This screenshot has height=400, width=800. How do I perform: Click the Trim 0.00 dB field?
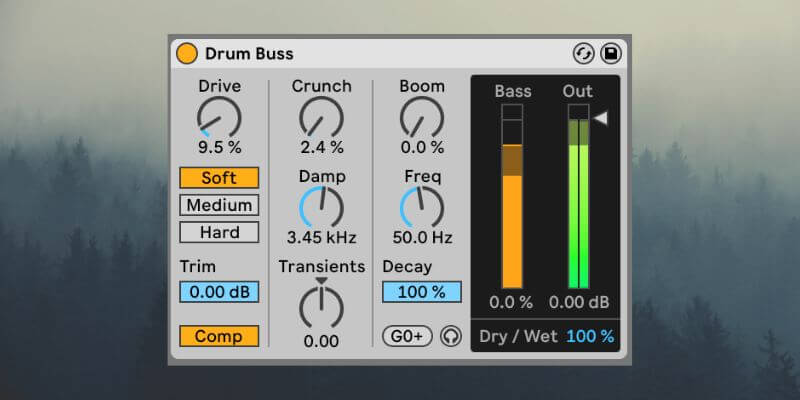(x=219, y=292)
